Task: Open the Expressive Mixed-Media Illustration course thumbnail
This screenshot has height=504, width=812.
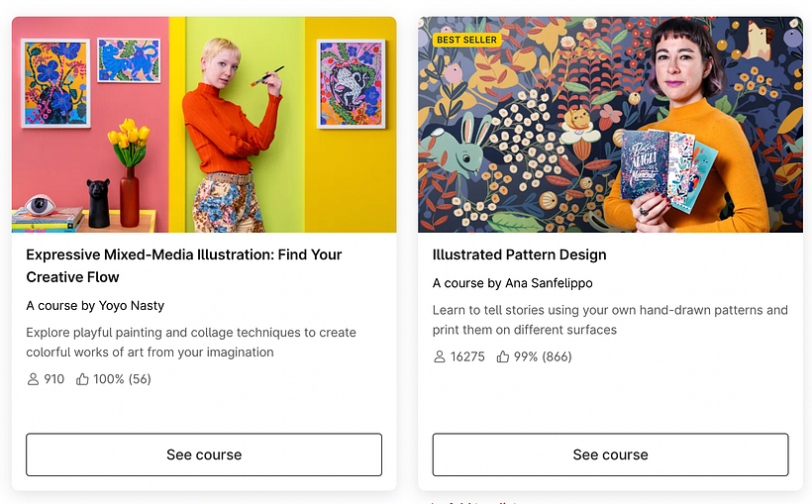Action: click(204, 125)
